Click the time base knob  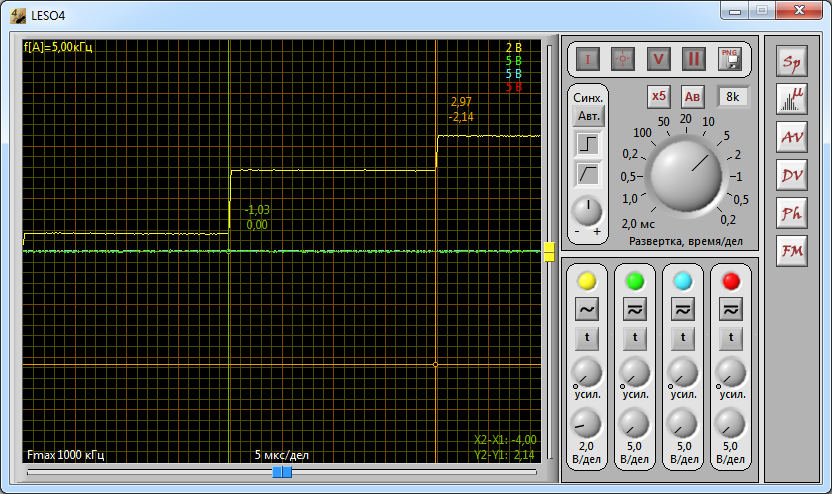[686, 175]
